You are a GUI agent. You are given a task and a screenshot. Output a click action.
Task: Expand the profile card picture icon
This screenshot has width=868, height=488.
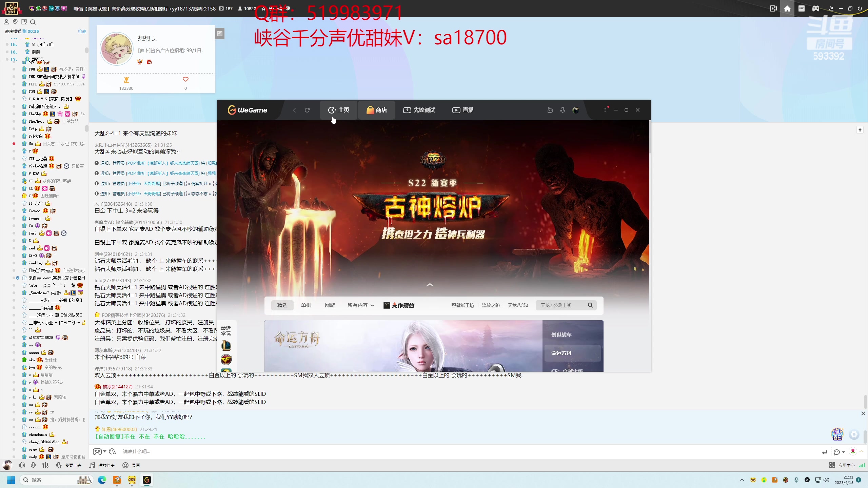click(220, 34)
